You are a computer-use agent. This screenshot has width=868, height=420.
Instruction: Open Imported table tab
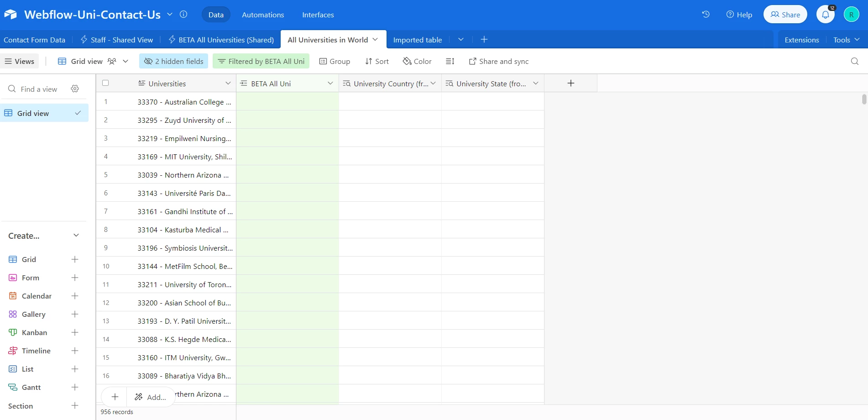pyautogui.click(x=418, y=40)
